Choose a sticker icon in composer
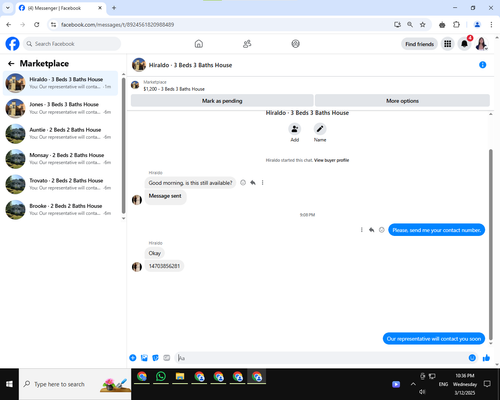Viewport: 500px width, 400px height. pyautogui.click(x=155, y=358)
